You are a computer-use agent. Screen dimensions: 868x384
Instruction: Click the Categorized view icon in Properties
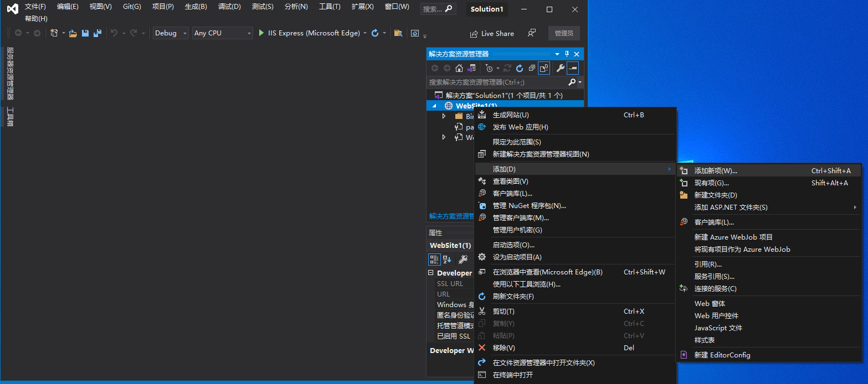pyautogui.click(x=435, y=259)
